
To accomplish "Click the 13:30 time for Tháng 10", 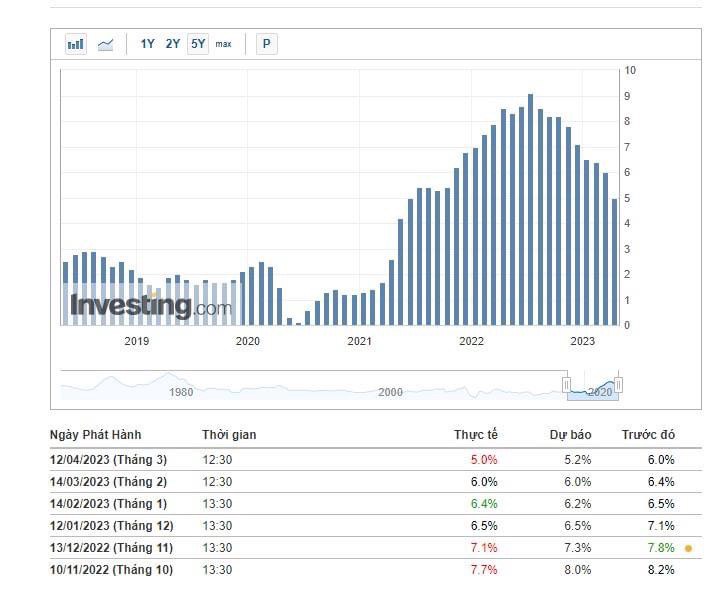I will tap(218, 570).
